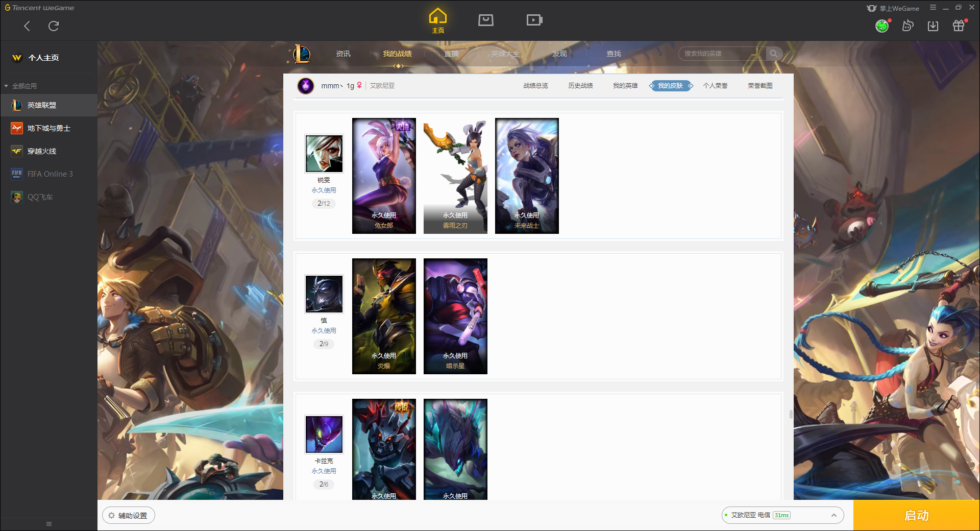Viewport: 980px width, 531px height.
Task: Open the home (主页) tab icon
Action: [438, 21]
